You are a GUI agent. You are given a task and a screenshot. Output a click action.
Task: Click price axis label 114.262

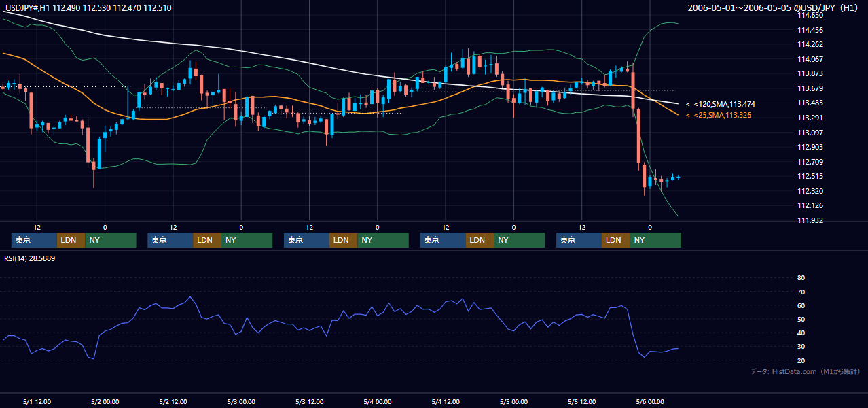coord(810,44)
